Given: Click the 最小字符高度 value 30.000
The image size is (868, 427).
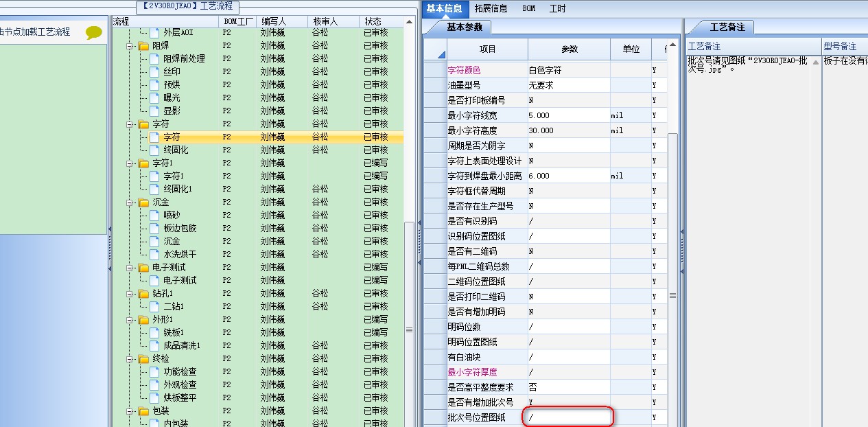Looking at the screenshot, I should 569,130.
